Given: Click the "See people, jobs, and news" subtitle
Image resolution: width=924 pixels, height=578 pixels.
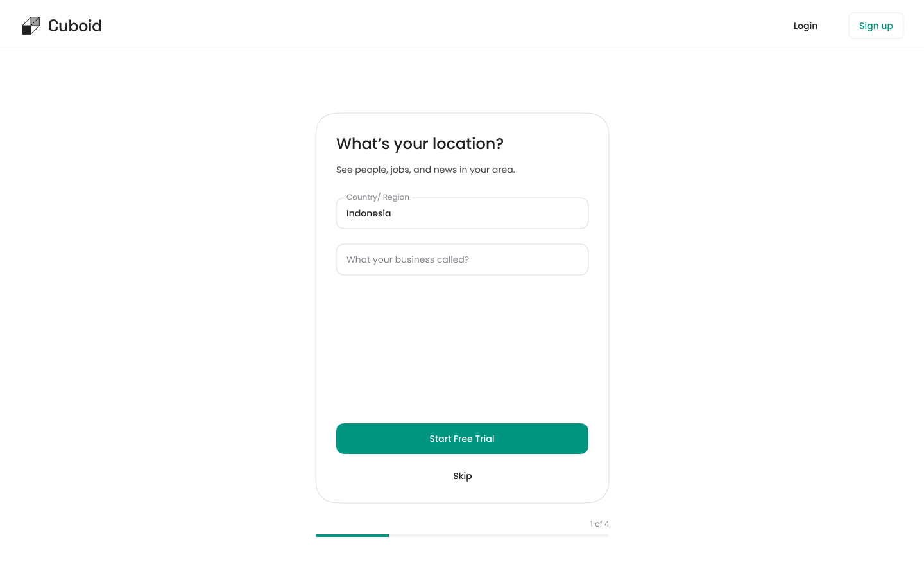Looking at the screenshot, I should [425, 170].
